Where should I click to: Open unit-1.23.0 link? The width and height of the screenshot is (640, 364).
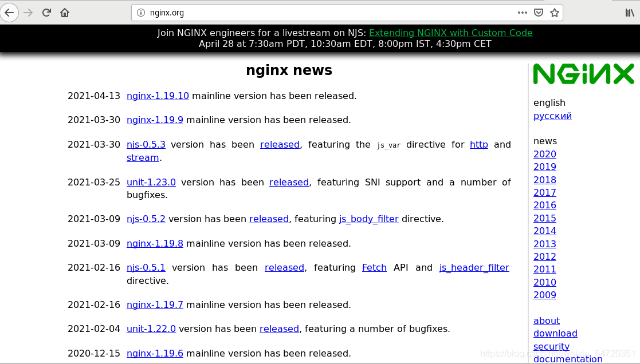(x=151, y=182)
